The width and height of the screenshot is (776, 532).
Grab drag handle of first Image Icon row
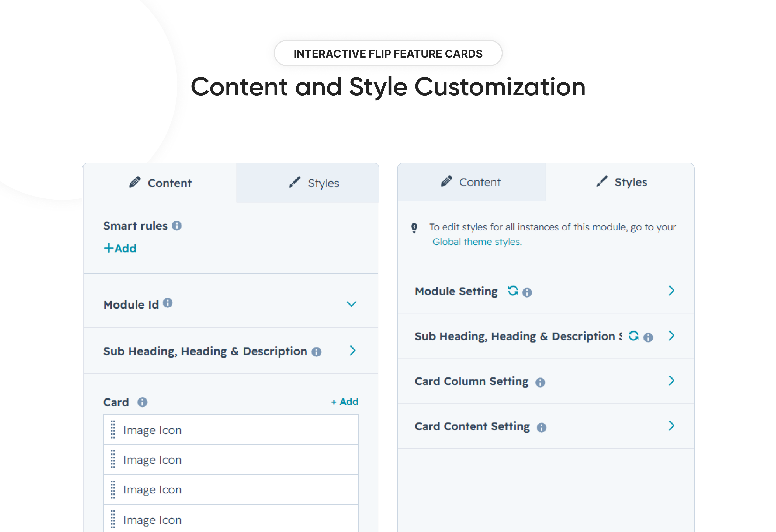pos(113,429)
